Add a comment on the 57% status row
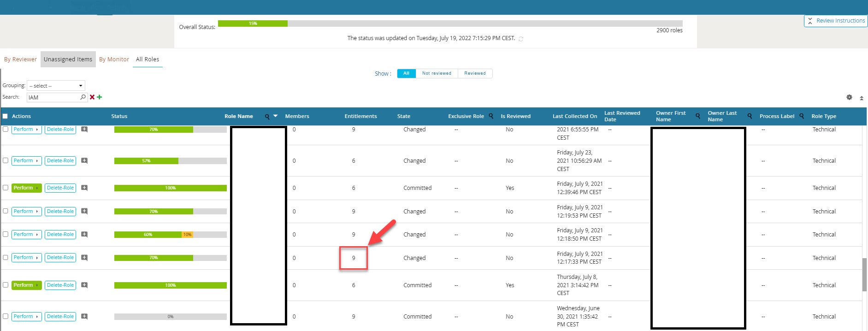 [x=84, y=161]
